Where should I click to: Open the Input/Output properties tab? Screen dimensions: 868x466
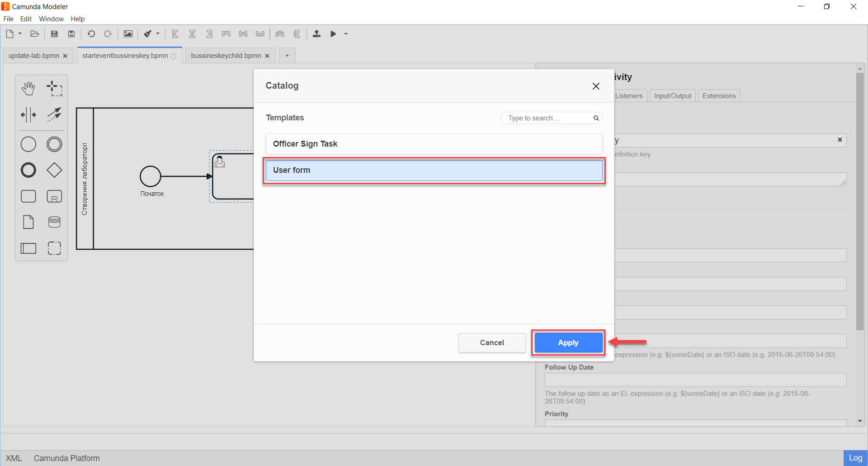click(673, 96)
